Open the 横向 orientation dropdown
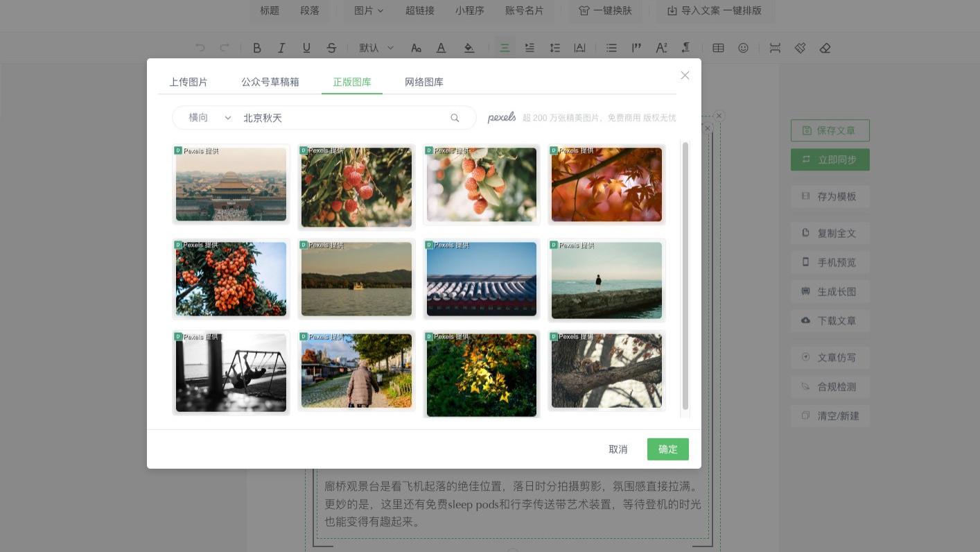Image resolution: width=980 pixels, height=552 pixels. (208, 118)
